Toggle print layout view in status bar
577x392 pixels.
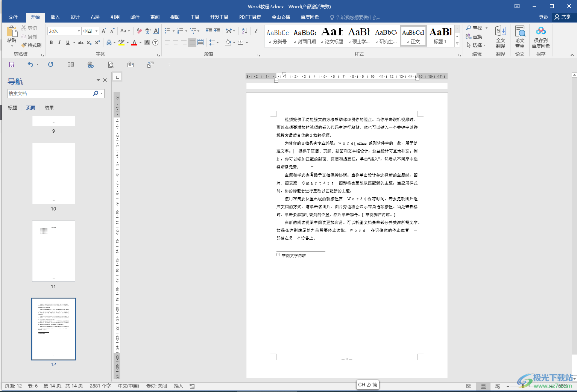click(483, 386)
